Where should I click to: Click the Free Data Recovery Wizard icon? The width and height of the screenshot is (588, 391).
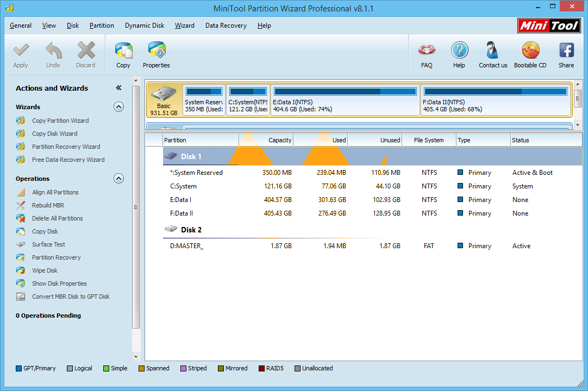(21, 160)
